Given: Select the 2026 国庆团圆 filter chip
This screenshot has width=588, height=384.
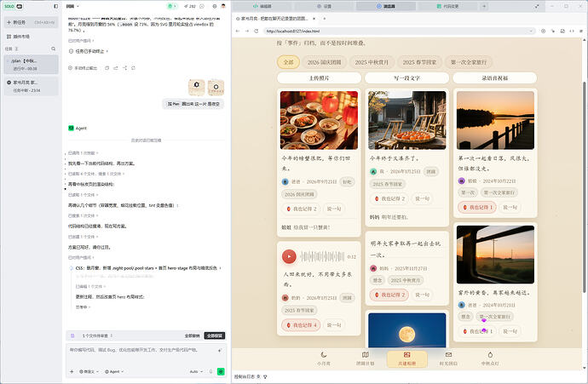Looking at the screenshot, I should 325,62.
